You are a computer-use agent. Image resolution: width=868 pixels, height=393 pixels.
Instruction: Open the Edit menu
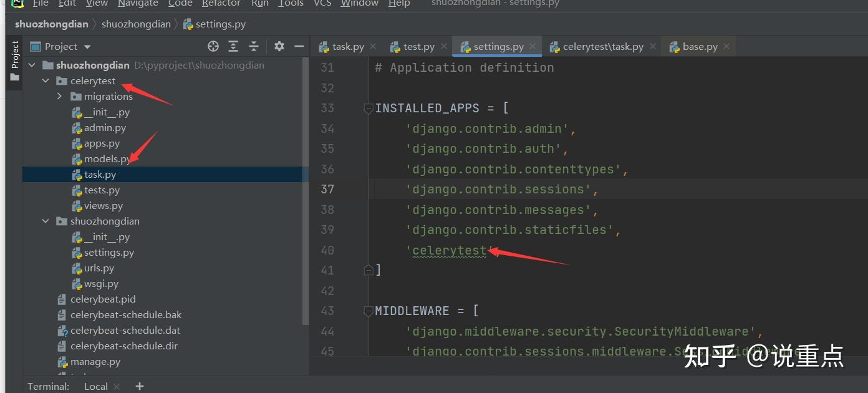pyautogui.click(x=67, y=3)
